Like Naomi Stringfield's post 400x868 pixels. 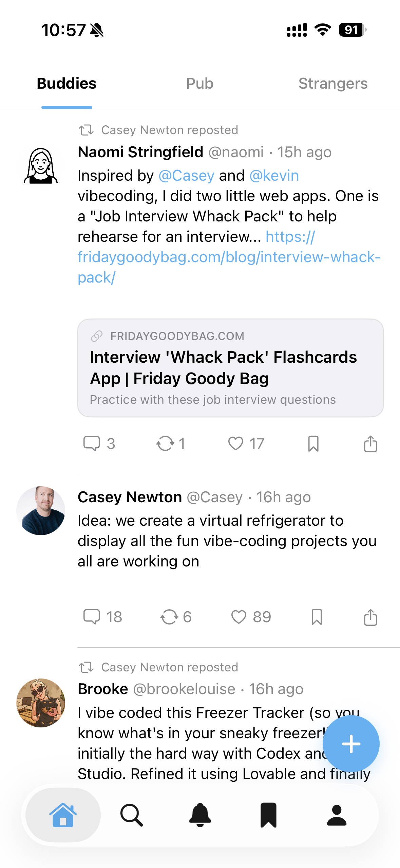pos(236,444)
